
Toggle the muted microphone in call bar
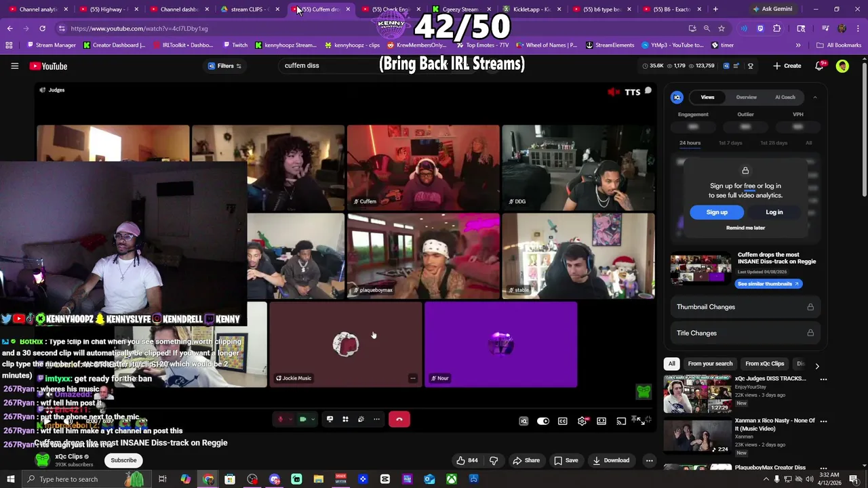(280, 420)
